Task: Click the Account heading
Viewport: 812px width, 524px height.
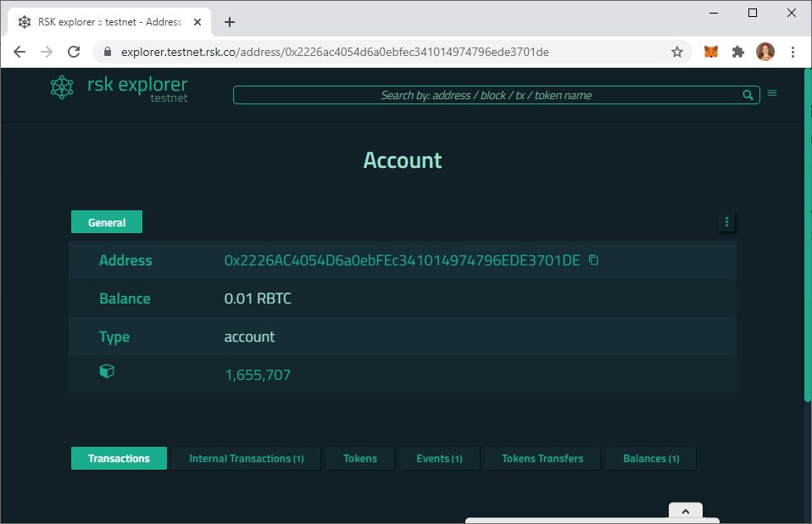Action: [403, 160]
